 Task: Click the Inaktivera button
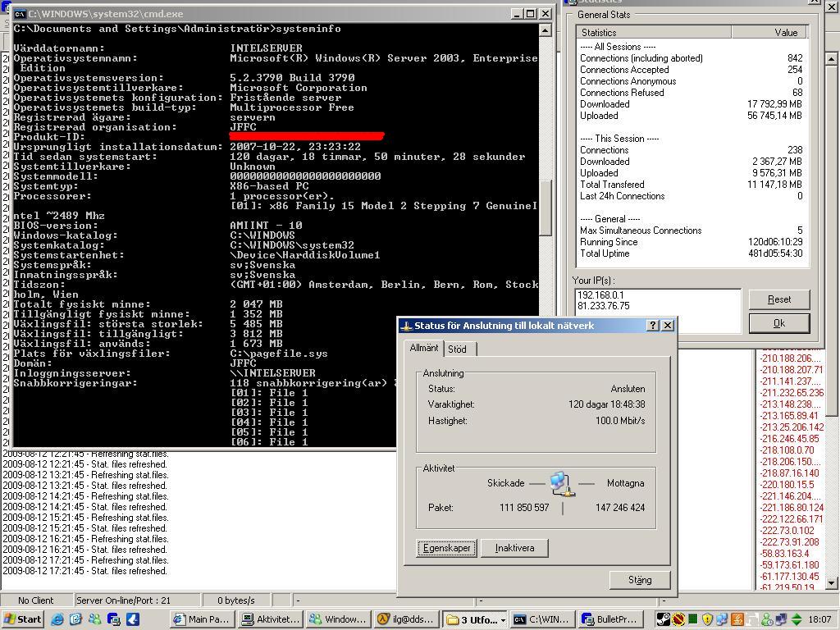point(514,548)
